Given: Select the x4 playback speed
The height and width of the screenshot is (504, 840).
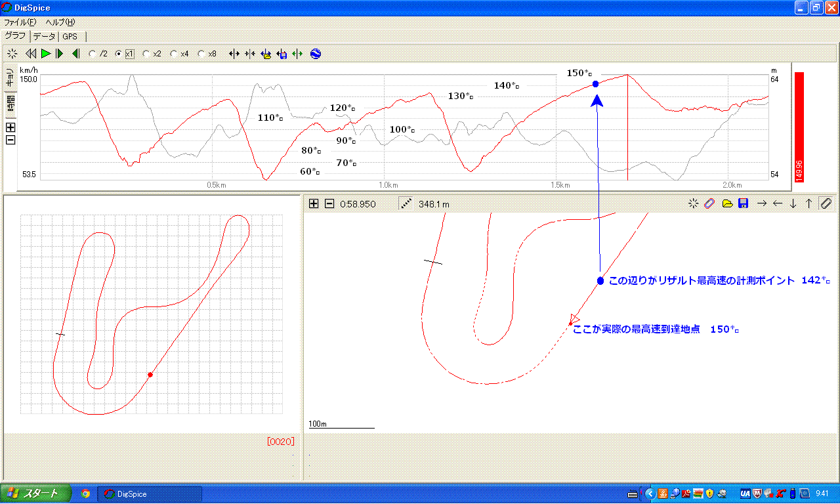Looking at the screenshot, I should (180, 54).
